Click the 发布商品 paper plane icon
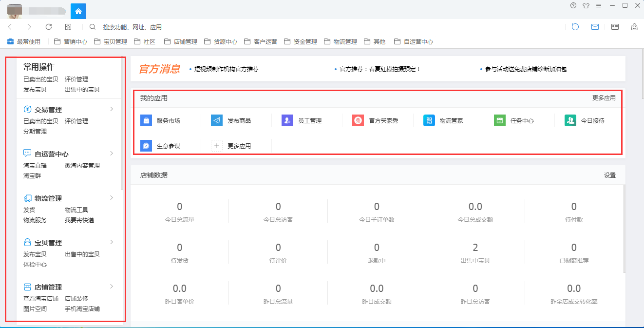644x328 pixels. 217,120
